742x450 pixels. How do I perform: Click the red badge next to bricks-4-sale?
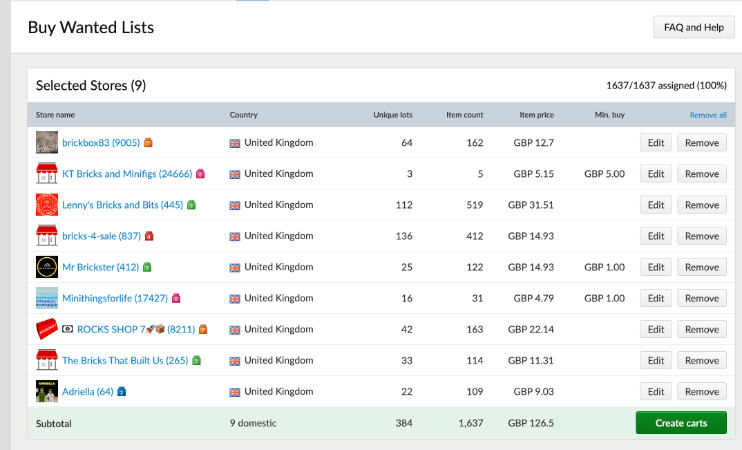coord(149,236)
